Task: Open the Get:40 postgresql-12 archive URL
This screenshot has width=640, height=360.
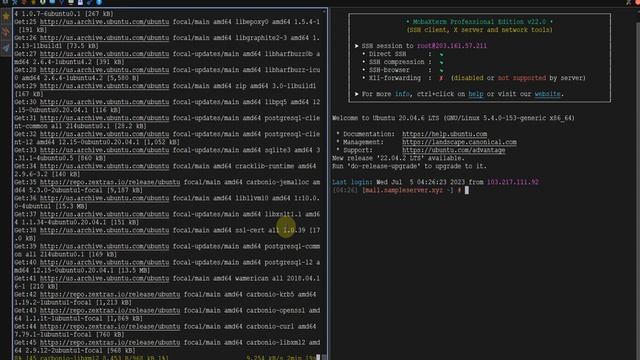Action: tap(104, 262)
